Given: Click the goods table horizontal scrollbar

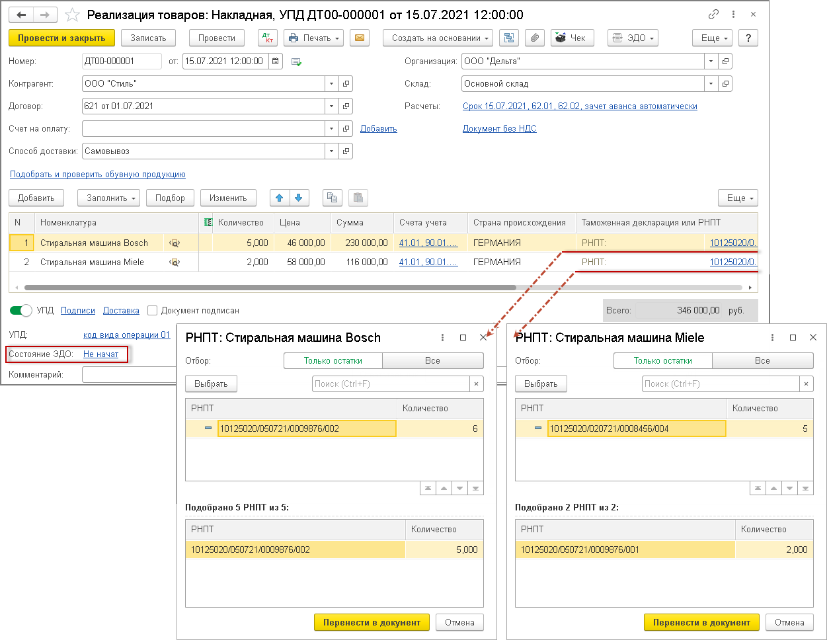Looking at the screenshot, I should pos(270,288).
